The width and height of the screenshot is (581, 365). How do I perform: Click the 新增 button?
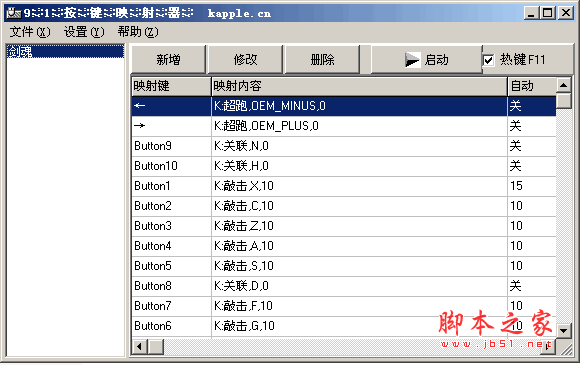pos(169,59)
